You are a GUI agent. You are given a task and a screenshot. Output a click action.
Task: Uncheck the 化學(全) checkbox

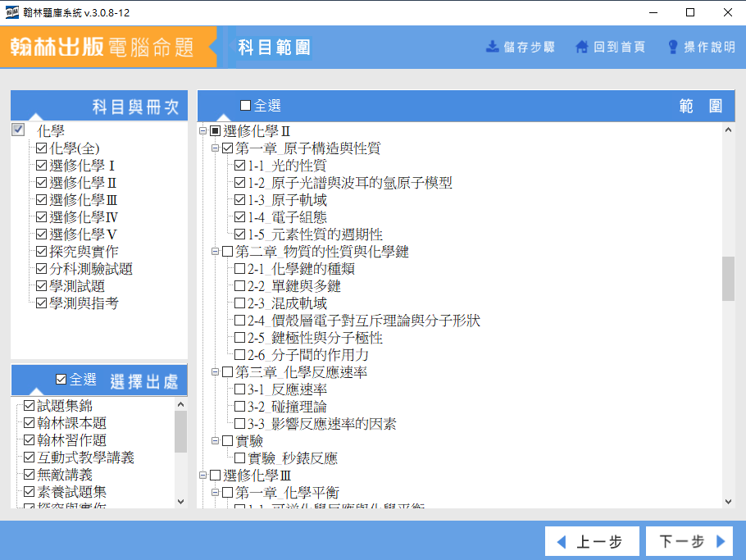[x=41, y=148]
